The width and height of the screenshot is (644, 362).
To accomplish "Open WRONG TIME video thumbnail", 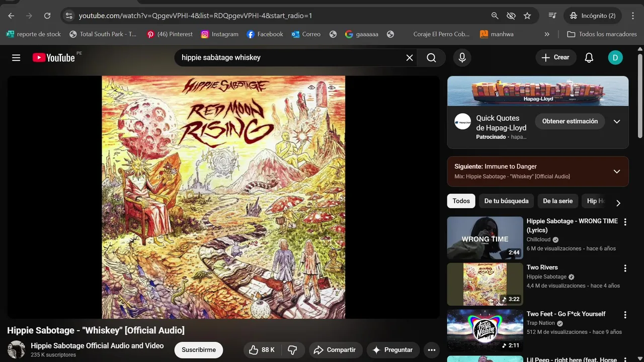I will point(485,238).
